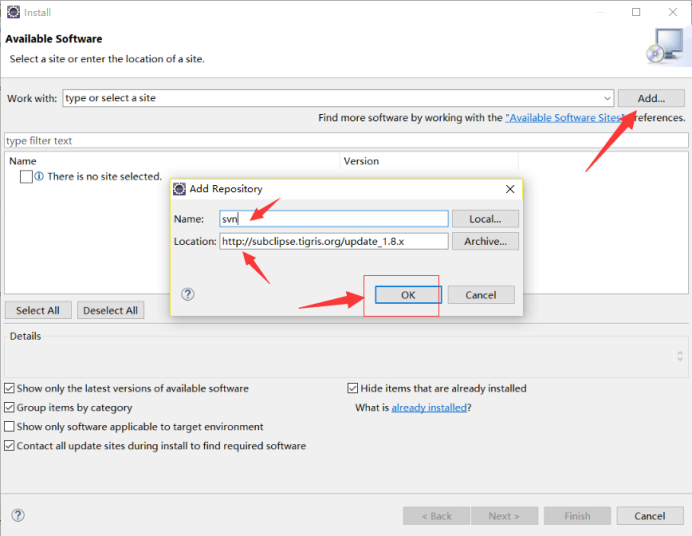Screen dimensions: 692x536
Task: Check the box next to no site selected
Action: [26, 176]
